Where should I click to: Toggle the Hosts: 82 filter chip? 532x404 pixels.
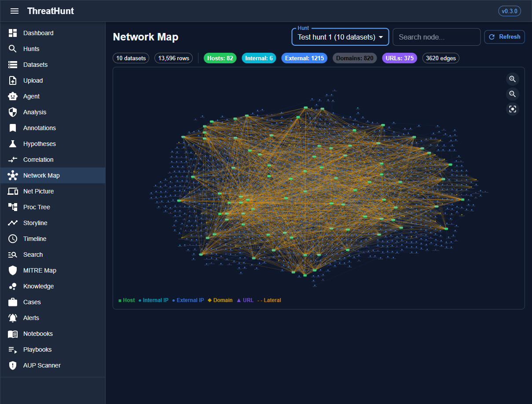pos(220,58)
